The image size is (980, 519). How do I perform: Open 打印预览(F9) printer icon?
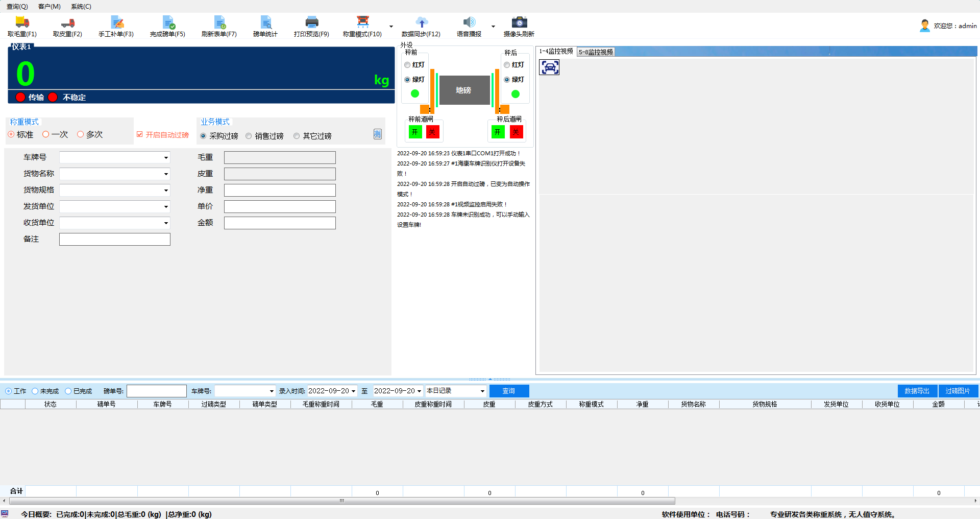coord(311,22)
